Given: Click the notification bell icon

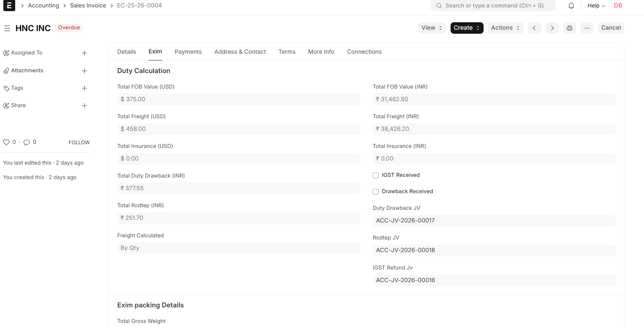Looking at the screenshot, I should (571, 6).
